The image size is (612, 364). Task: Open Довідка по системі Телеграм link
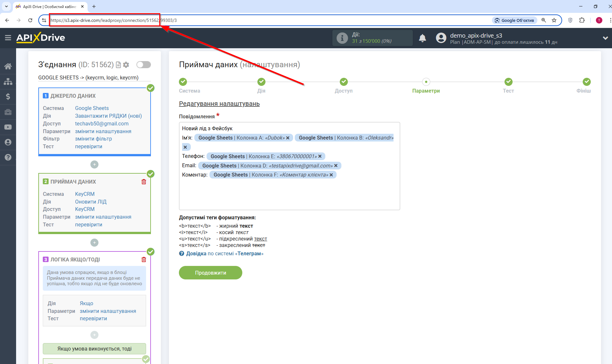point(225,253)
